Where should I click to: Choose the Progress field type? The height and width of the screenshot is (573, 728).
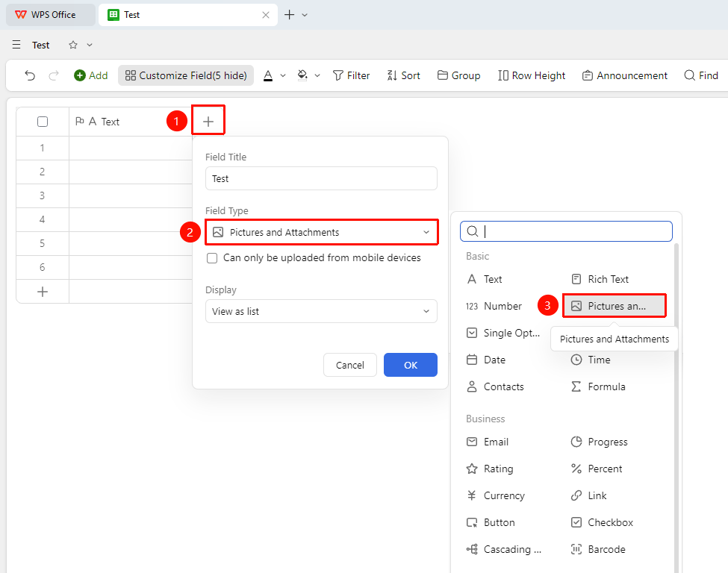(x=599, y=442)
